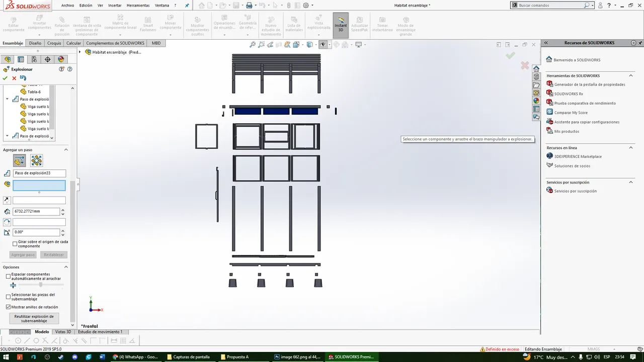Open the Insertar menu
Viewport: 644px width, 362px height.
tap(115, 5)
